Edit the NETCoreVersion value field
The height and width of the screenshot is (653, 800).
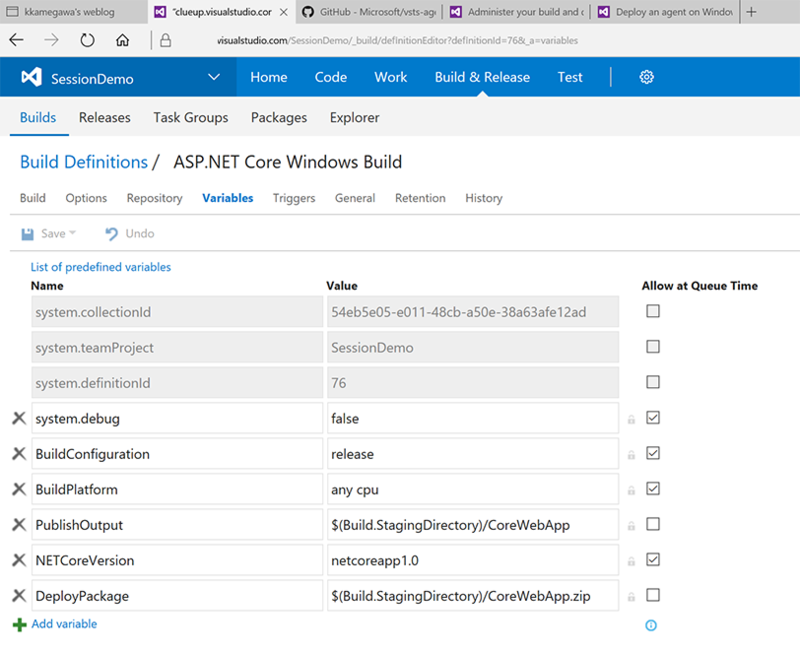pyautogui.click(x=473, y=560)
